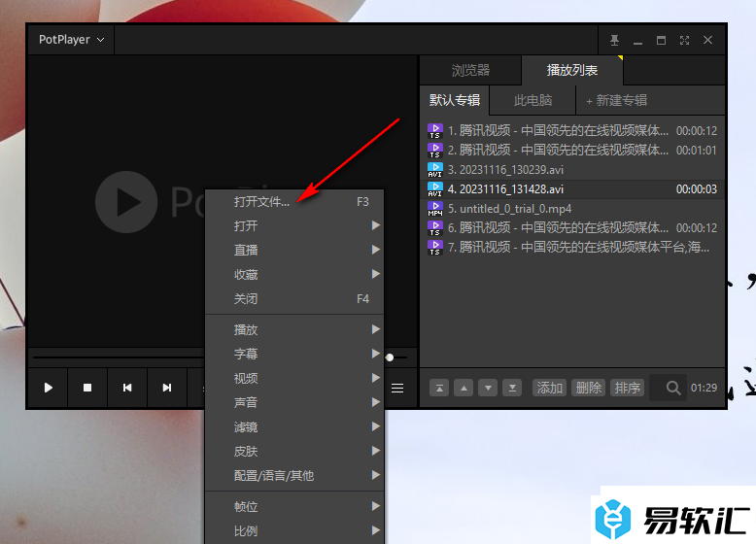Select playlist item 4. 20231116_131428.avi

pyautogui.click(x=572, y=189)
